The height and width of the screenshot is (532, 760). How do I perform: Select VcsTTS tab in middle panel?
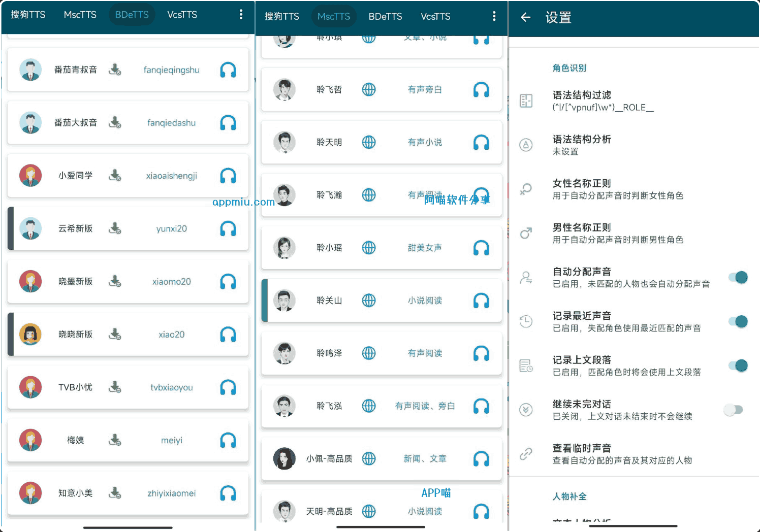click(435, 17)
